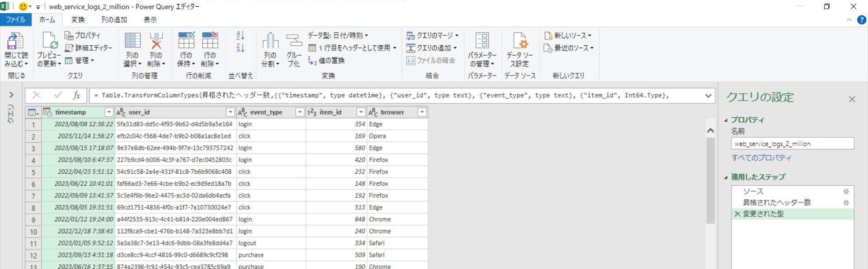
Task: Select row number 5 header
Action: tap(33, 172)
